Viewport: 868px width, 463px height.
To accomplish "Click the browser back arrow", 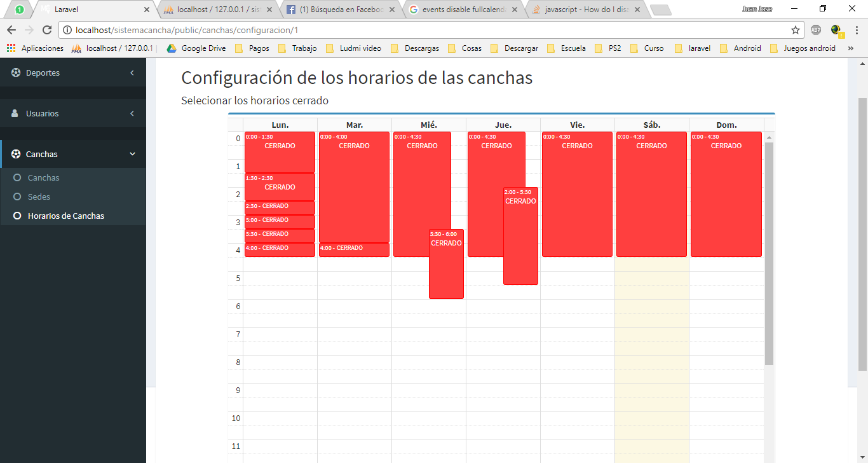I will (x=11, y=30).
